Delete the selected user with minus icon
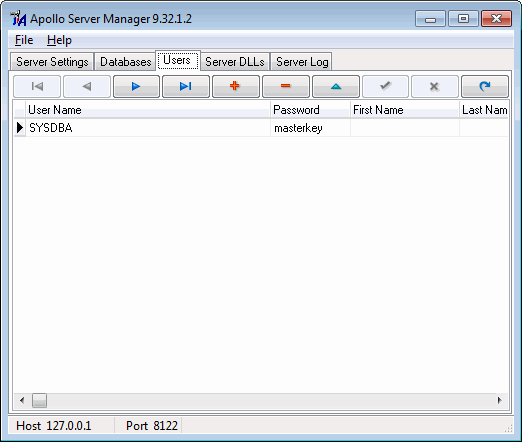Image resolution: width=522 pixels, height=442 pixels. pos(286,86)
